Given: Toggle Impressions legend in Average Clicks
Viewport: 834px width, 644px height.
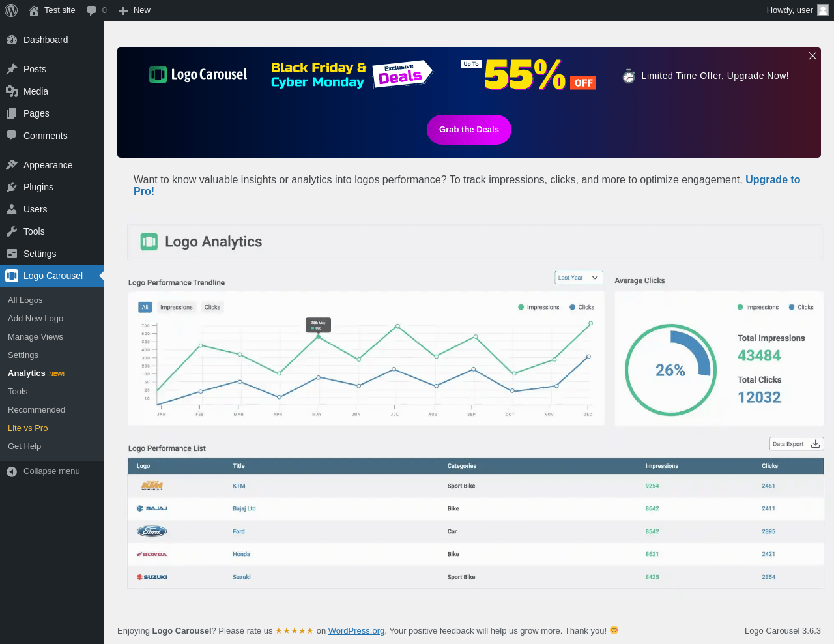Looking at the screenshot, I should pyautogui.click(x=758, y=307).
